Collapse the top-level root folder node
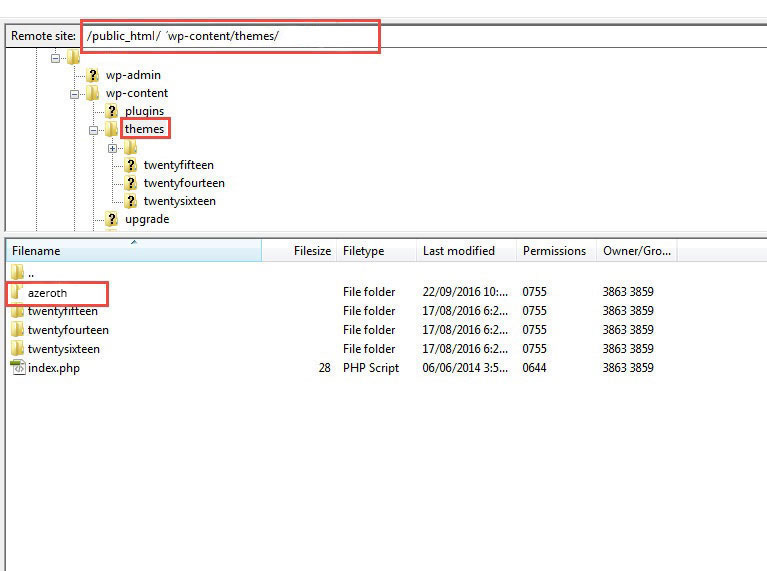Screen dimensions: 767x571 (x=55, y=58)
